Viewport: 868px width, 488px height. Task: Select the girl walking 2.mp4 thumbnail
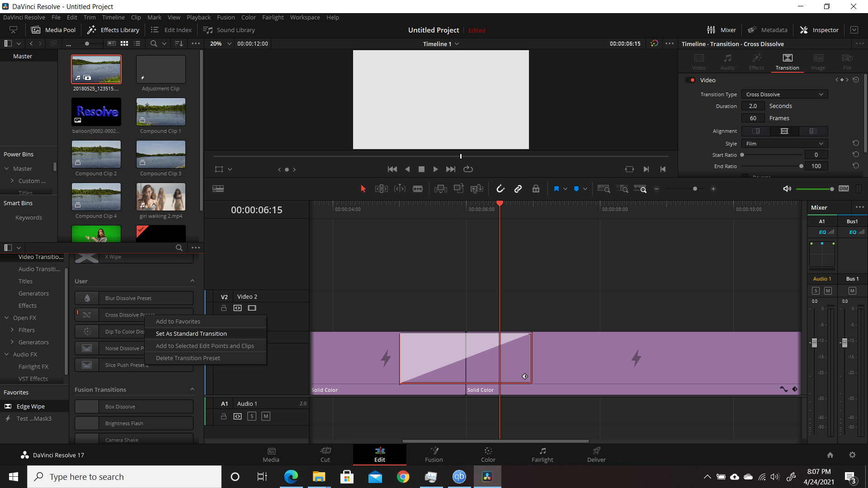click(161, 197)
